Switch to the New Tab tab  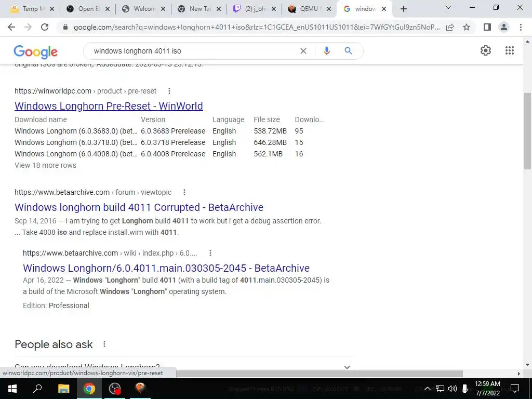(199, 9)
